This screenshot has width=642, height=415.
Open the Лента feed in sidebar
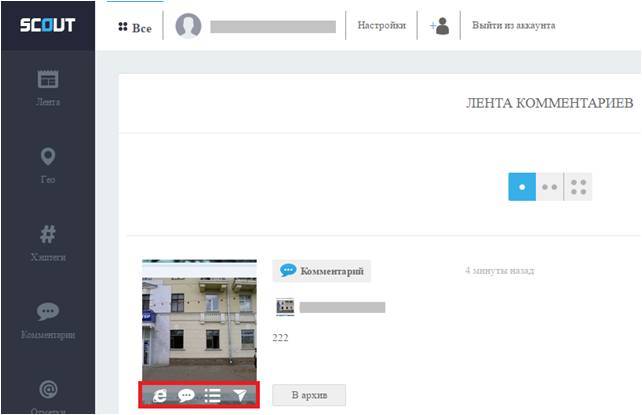tap(48, 88)
